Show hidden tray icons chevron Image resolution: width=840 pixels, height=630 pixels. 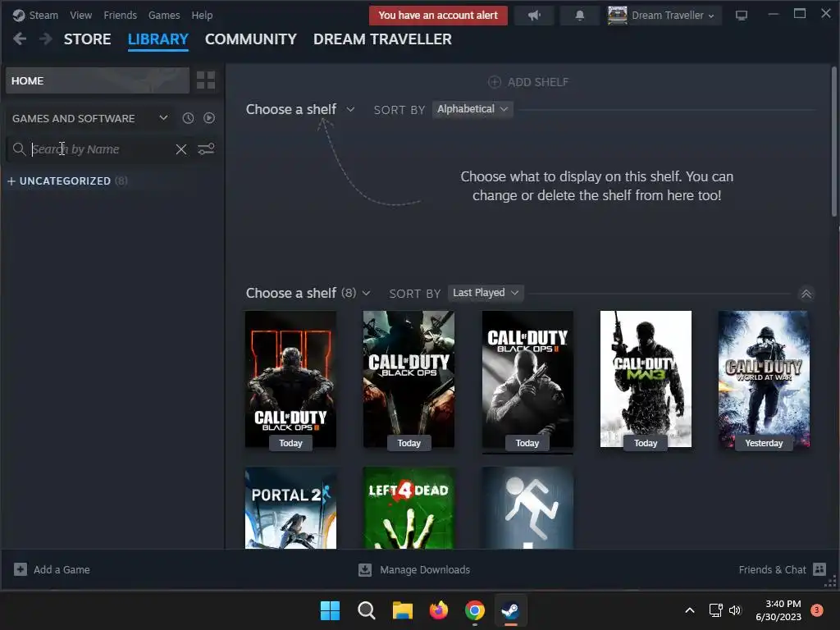click(x=690, y=610)
